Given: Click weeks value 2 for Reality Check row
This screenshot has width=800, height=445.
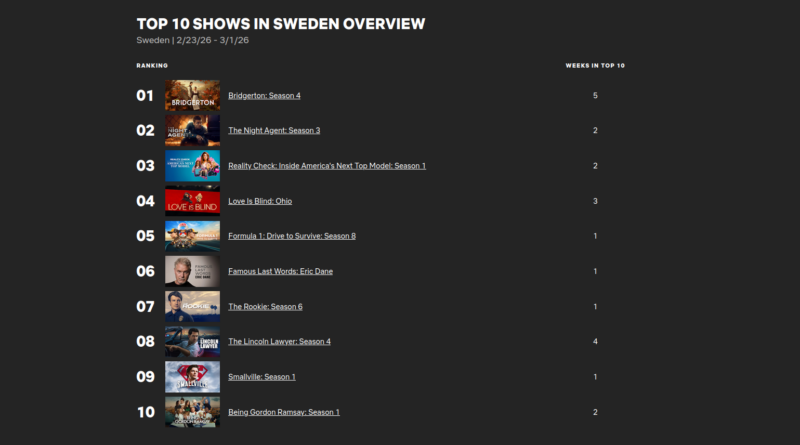Looking at the screenshot, I should (595, 166).
